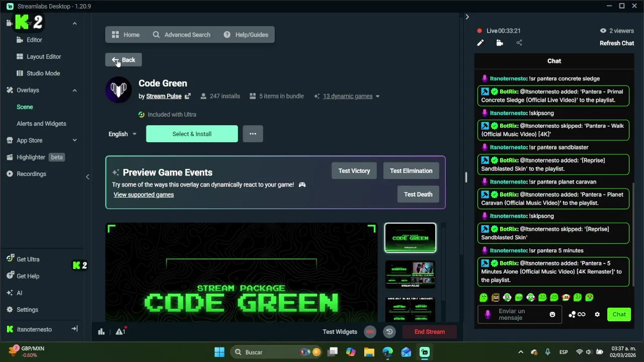Viewport: 644px width, 362px height.
Task: Click in the Enviar un mensaje chat input
Action: click(x=520, y=314)
